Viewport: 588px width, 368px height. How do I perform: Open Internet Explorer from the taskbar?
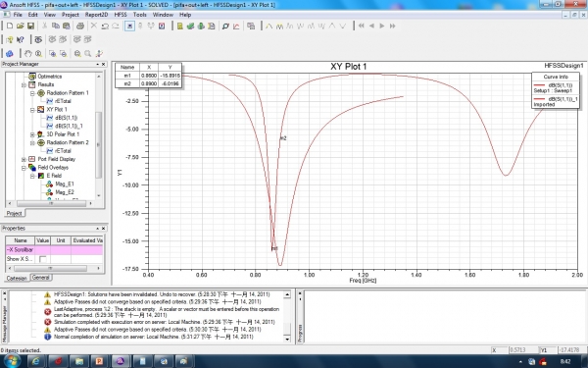36,361
